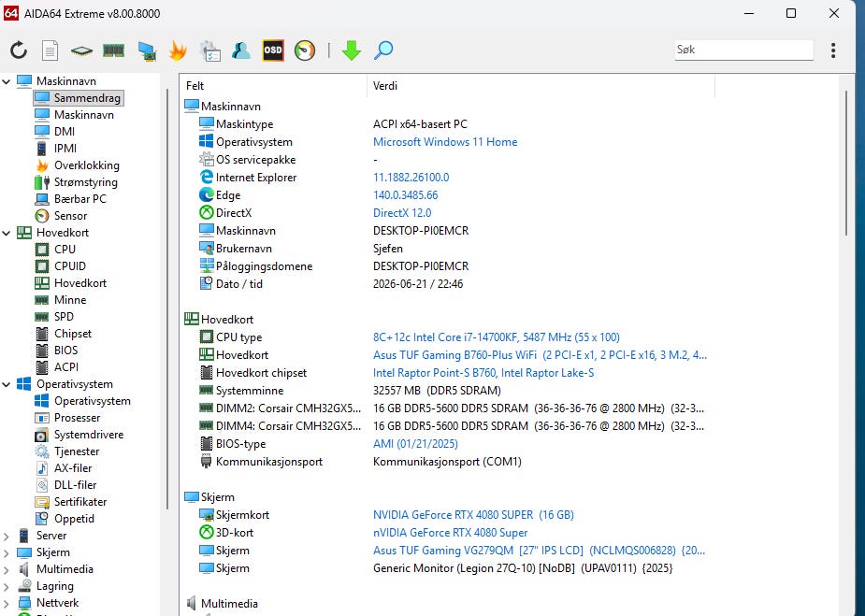
Task: Expand the Lagring tree node
Action: [x=7, y=586]
